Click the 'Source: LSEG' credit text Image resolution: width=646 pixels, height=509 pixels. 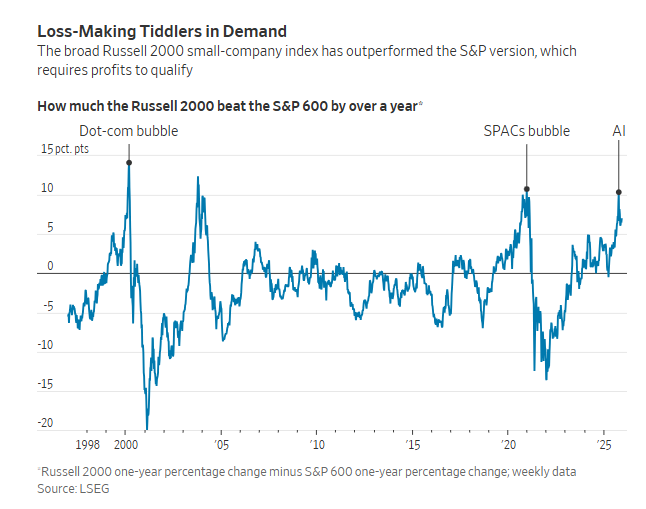pos(72,488)
